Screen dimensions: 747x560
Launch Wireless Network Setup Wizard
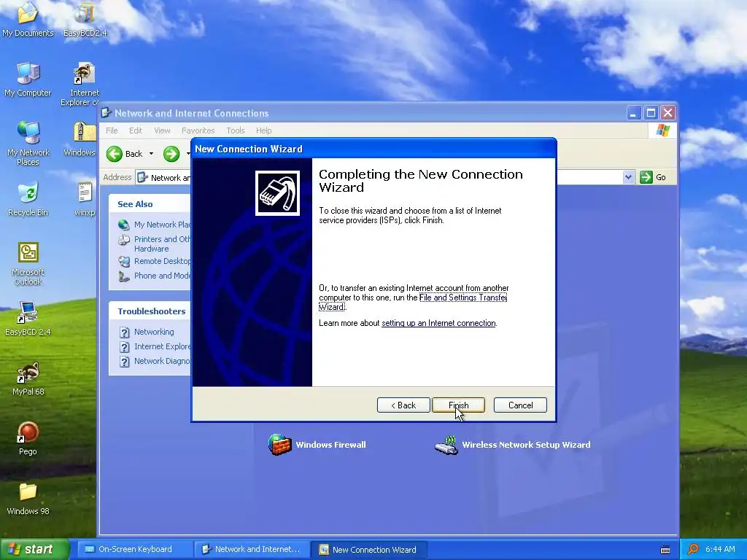coord(513,445)
